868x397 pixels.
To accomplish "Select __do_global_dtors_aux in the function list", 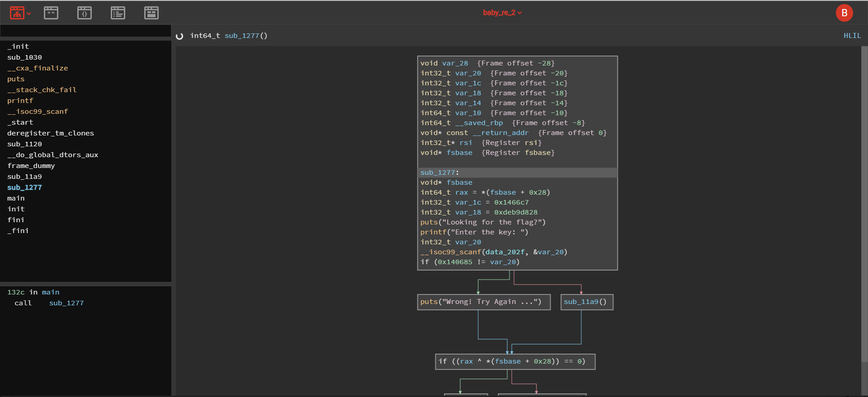I will click(53, 155).
